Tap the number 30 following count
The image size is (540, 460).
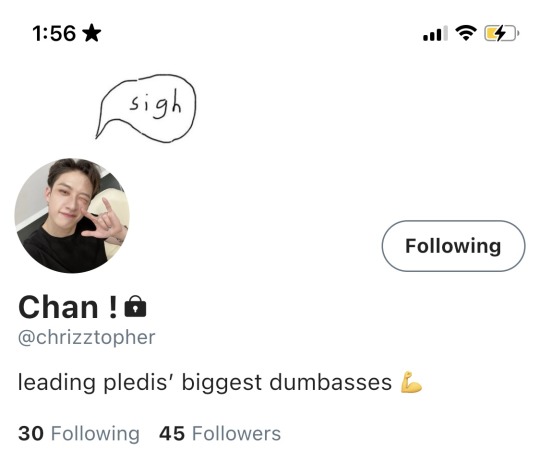(31, 433)
